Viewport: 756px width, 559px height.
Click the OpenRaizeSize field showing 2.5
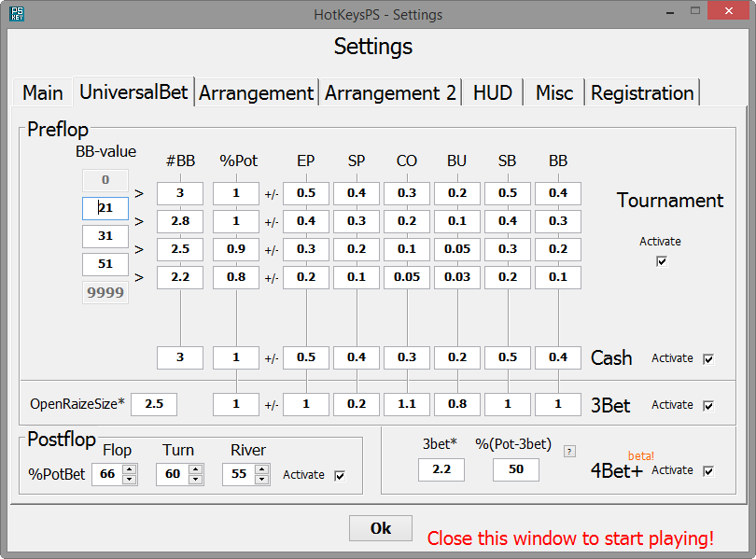coord(154,404)
